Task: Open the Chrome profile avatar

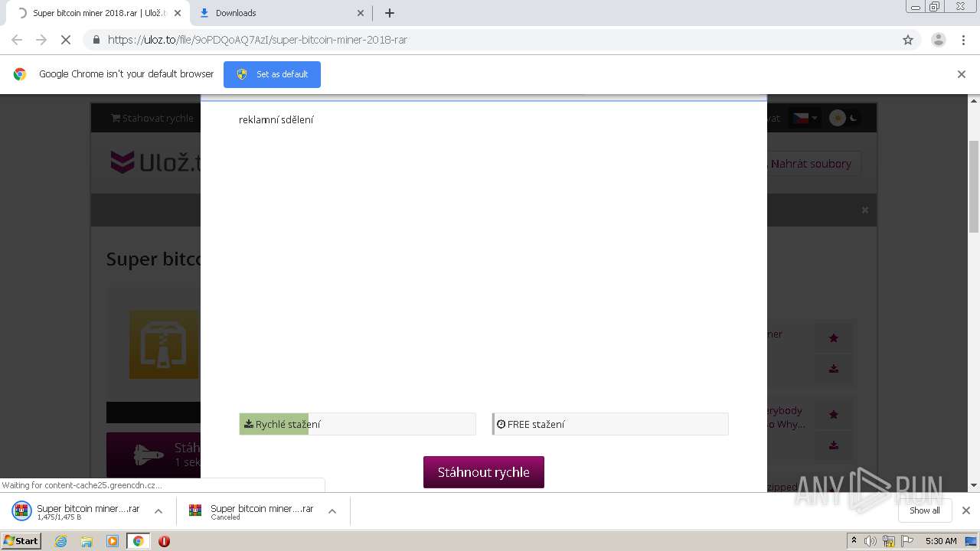Action: pyautogui.click(x=938, y=40)
